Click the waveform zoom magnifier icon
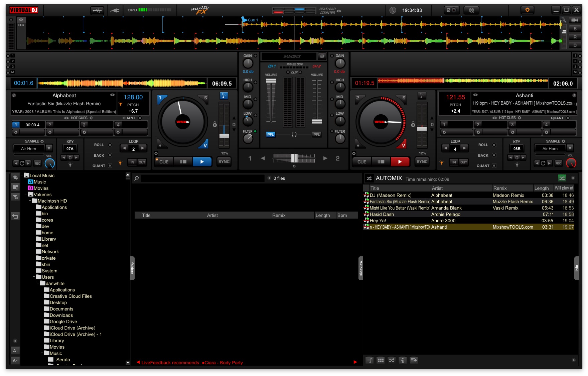Screen dimensions: 588x376 [563, 20]
